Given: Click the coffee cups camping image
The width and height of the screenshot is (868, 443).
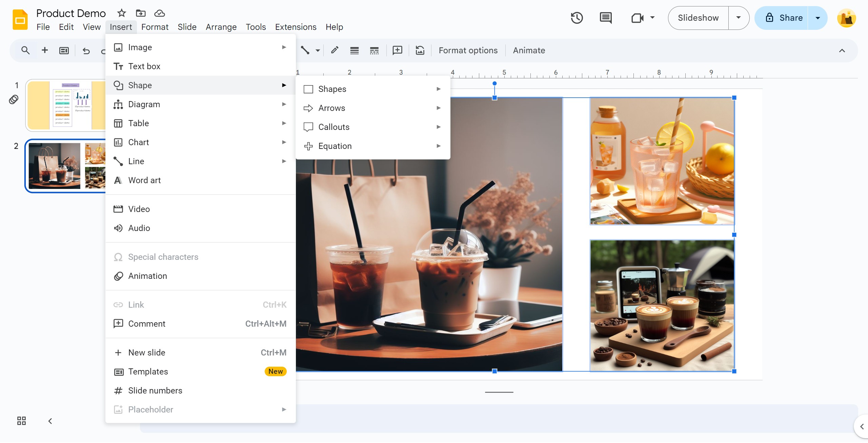Looking at the screenshot, I should (x=662, y=305).
